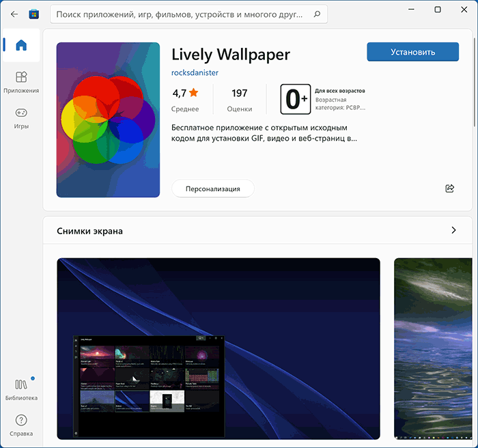Image resolution: width=478 pixels, height=448 pixels.
Task: Open publisher rocksdanister link
Action: point(195,72)
